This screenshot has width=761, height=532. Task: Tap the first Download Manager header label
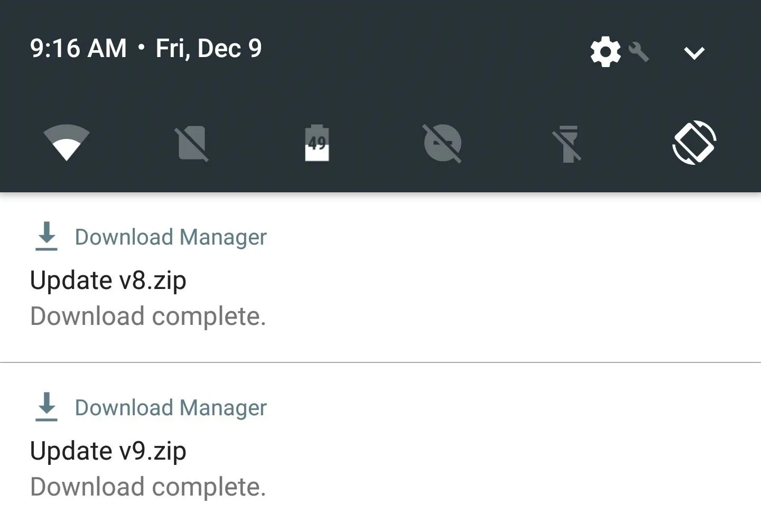171,237
